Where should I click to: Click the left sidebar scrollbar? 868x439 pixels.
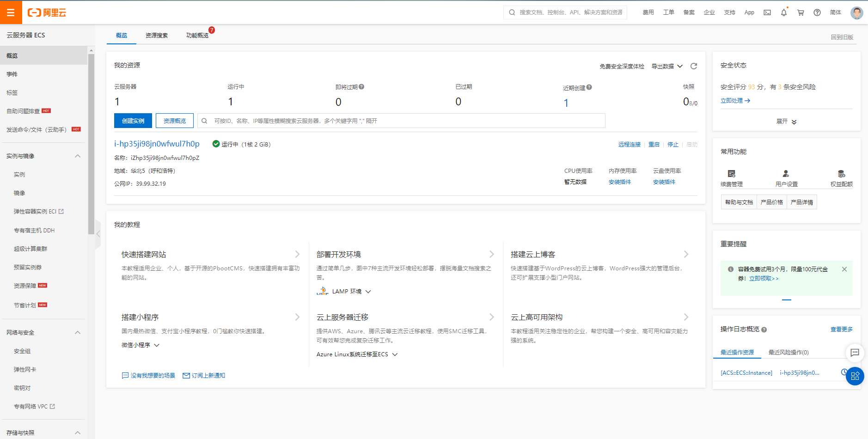[91, 144]
